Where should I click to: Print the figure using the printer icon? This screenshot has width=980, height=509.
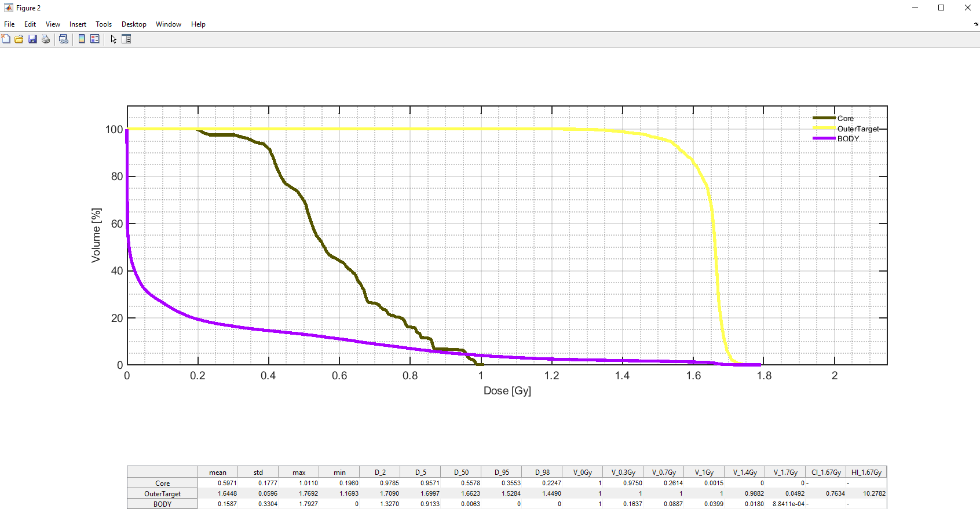point(46,39)
